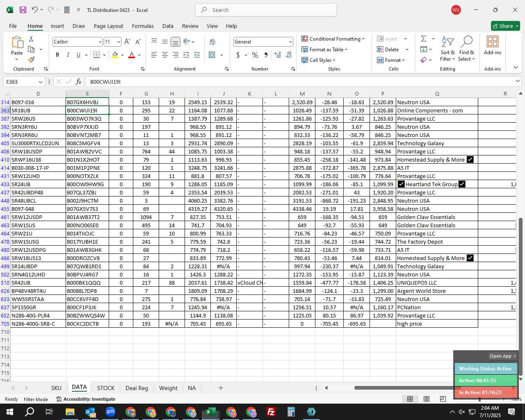
Task: Toggle checkbox in the SRW18US13 row
Action: (470, 258)
